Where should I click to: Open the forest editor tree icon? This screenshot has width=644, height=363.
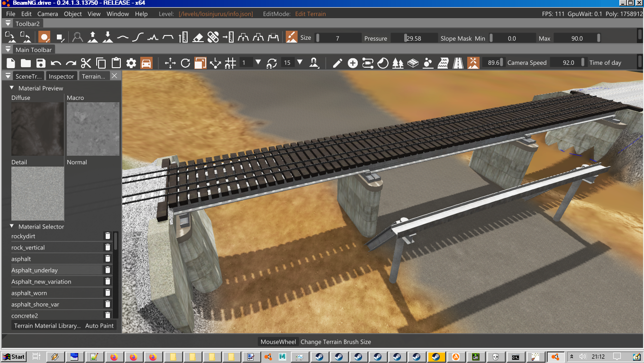398,63
